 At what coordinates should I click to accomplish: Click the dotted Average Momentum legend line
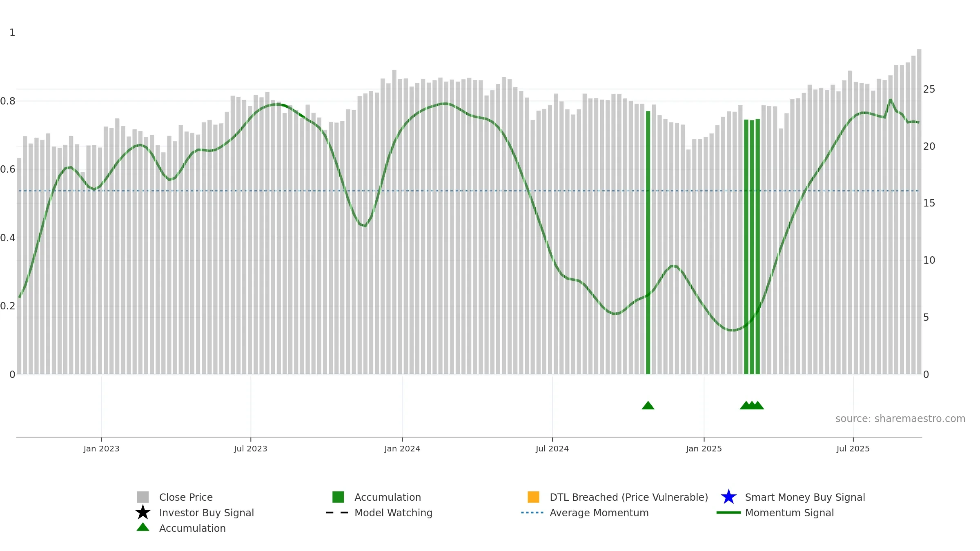(x=532, y=513)
